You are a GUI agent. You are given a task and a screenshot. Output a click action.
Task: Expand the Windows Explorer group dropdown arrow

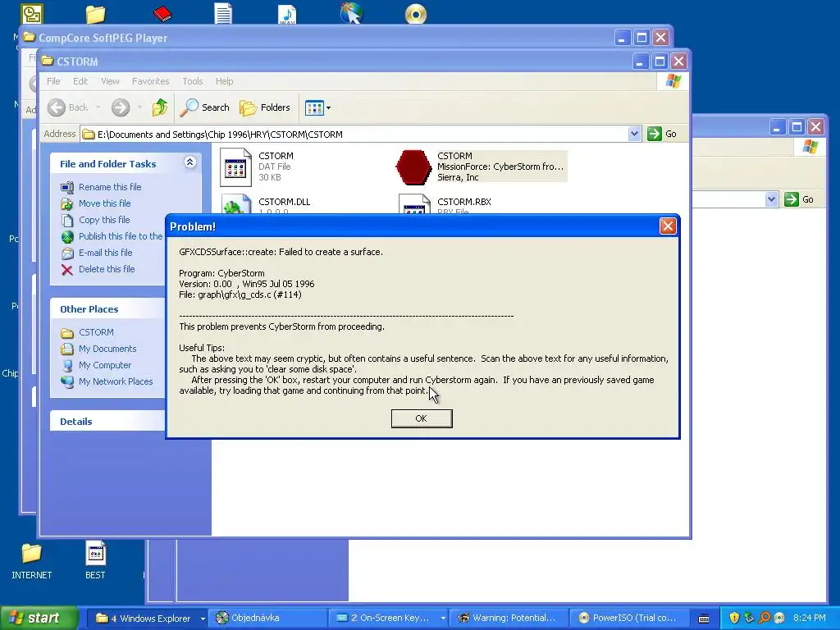click(x=203, y=619)
